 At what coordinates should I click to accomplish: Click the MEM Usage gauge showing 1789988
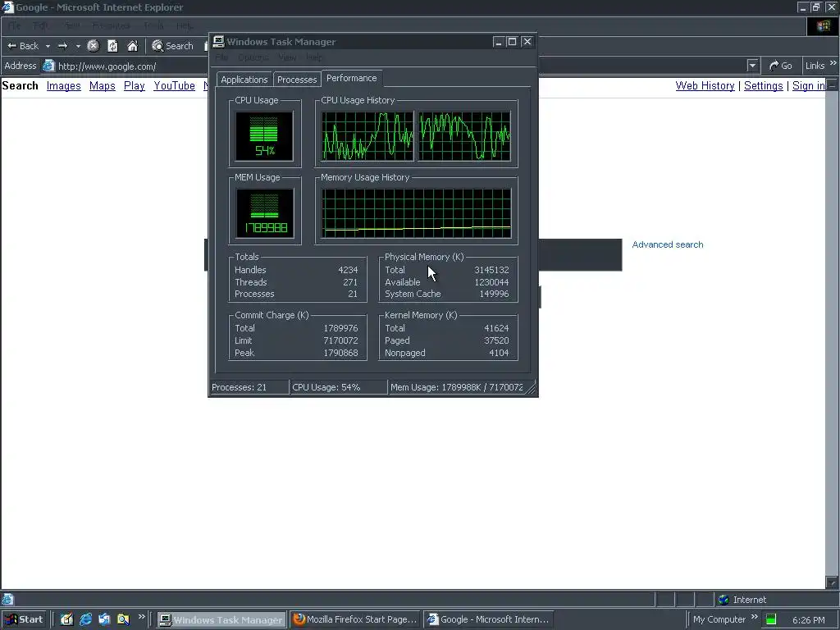click(265, 213)
